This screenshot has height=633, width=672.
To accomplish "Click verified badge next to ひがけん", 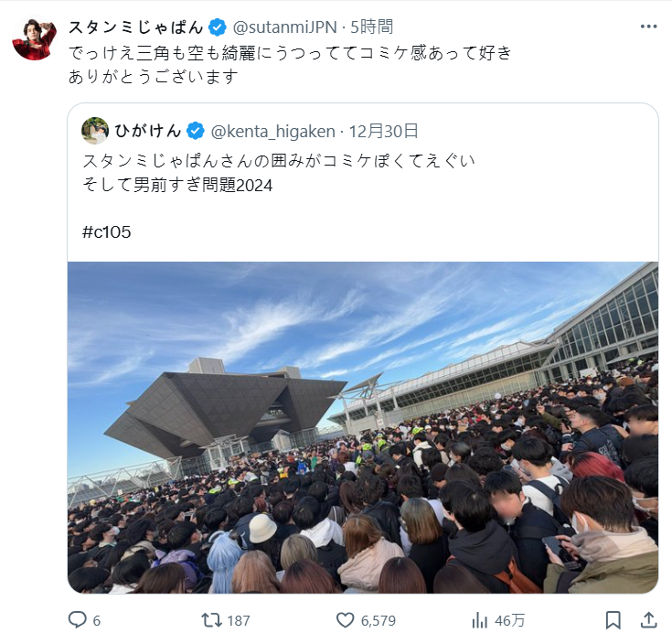I will (196, 131).
